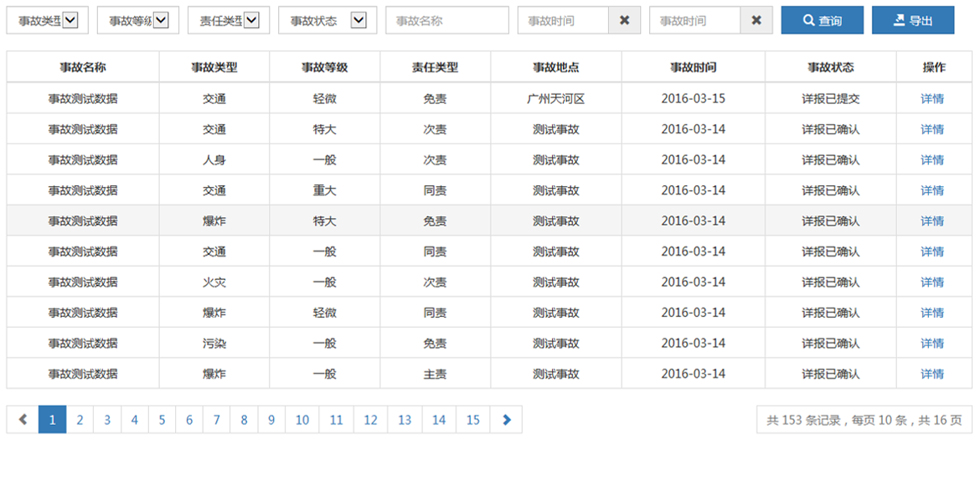Image resolution: width=980 pixels, height=503 pixels.
Task: Go to page 15
Action: coord(473,419)
